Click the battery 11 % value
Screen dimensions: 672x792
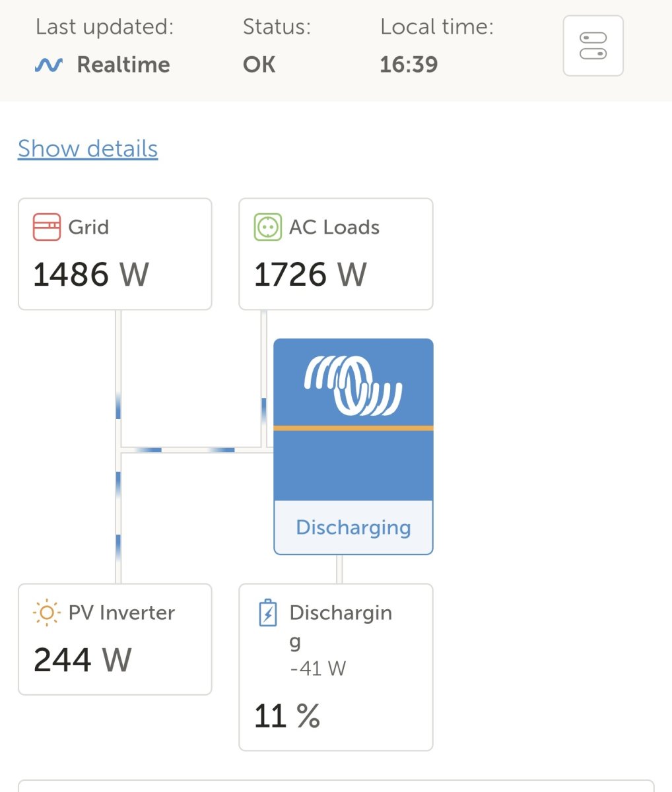[287, 715]
